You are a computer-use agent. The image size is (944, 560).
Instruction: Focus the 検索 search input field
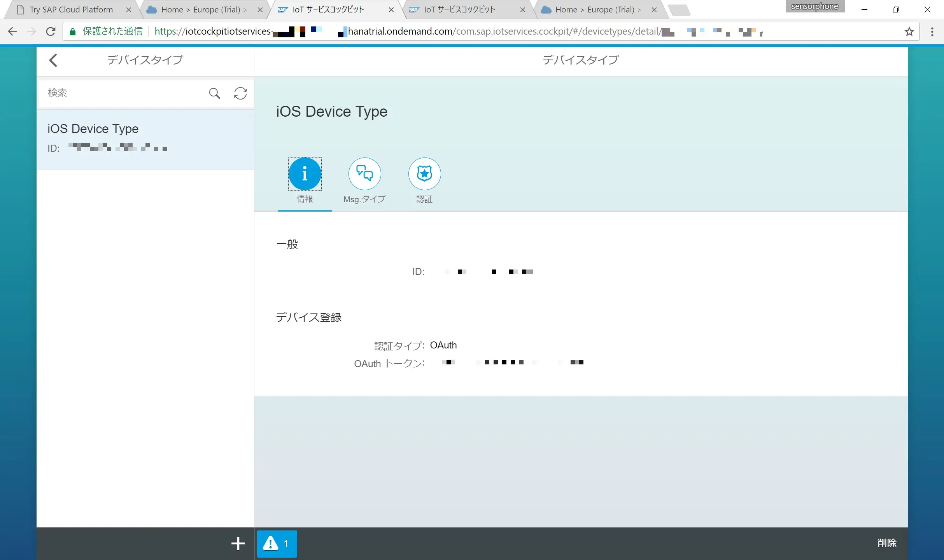click(124, 93)
